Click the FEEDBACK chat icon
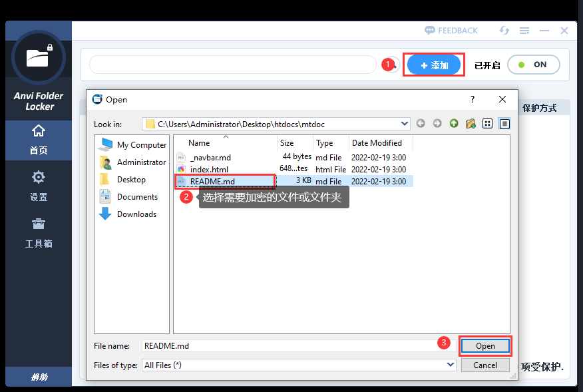Viewport: 583px width, 392px height. (430, 31)
